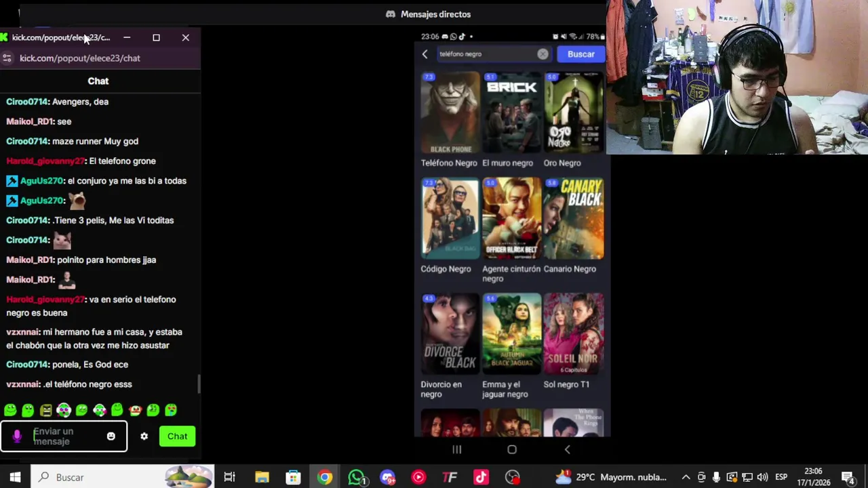Open the clock showing 23:06

(x=814, y=477)
